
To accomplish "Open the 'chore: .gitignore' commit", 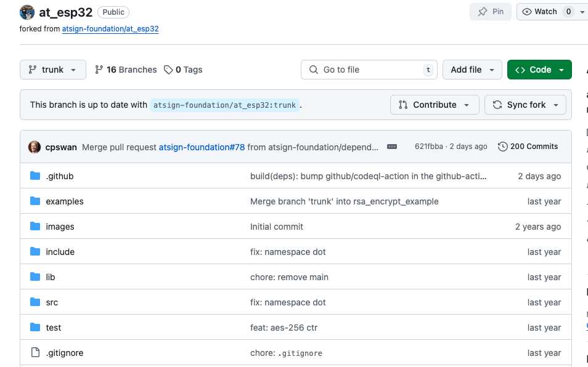I will [286, 353].
